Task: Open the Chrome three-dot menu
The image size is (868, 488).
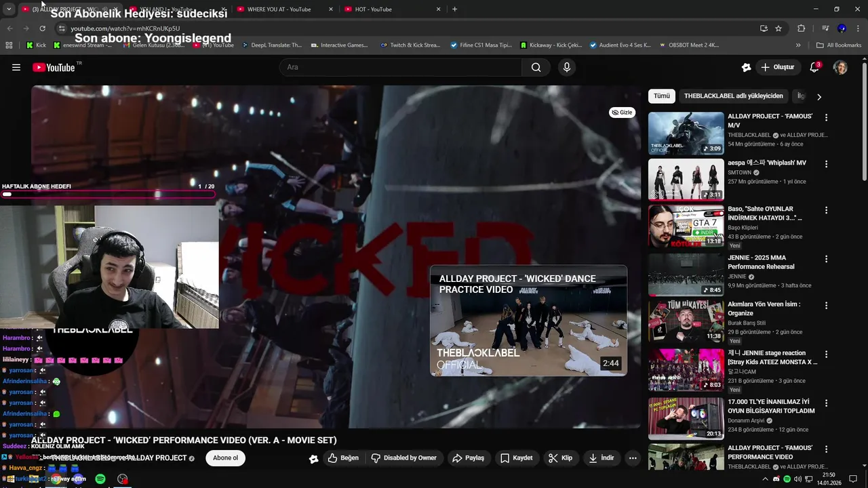Action: (858, 28)
